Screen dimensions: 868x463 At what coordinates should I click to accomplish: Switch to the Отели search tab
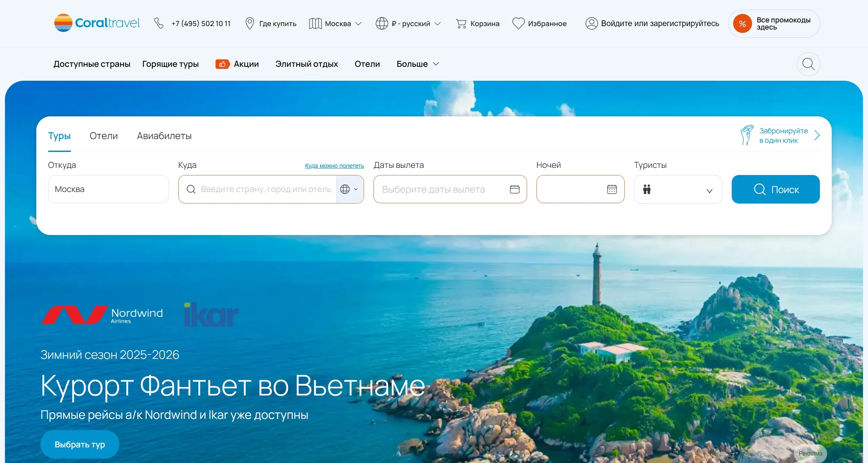(104, 136)
